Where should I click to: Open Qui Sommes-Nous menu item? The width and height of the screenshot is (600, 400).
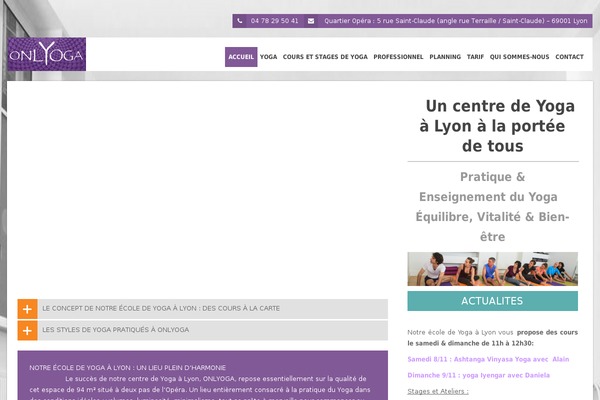coord(519,57)
